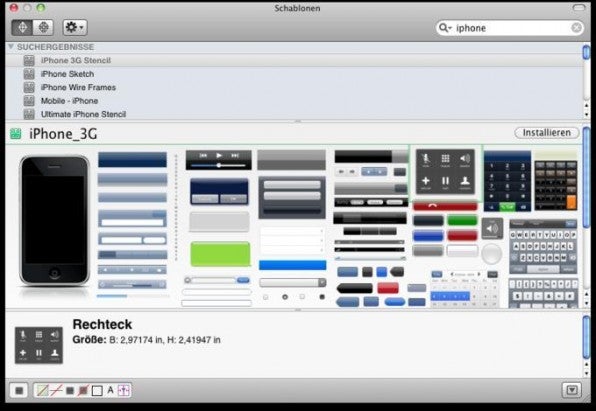This screenshot has height=411, width=596.
Task: Clear the search field with the X button
Action: point(576,28)
